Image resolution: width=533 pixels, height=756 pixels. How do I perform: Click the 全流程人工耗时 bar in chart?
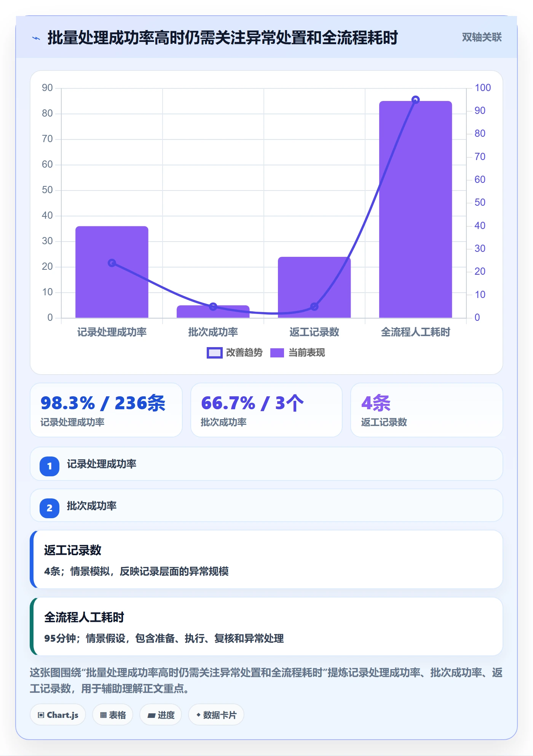pyautogui.click(x=415, y=209)
